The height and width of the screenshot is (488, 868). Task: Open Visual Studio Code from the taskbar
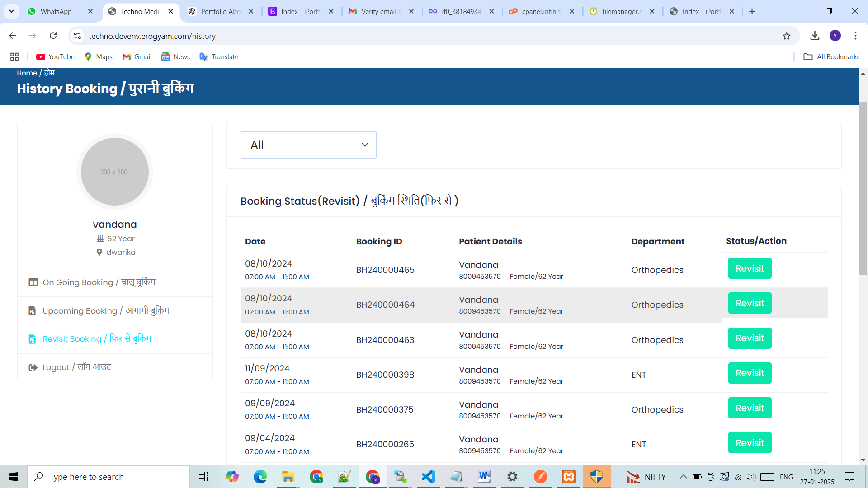coord(428,477)
